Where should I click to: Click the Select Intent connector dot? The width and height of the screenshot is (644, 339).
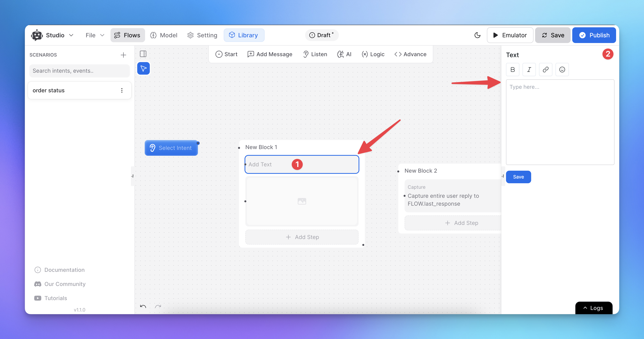pos(198,143)
